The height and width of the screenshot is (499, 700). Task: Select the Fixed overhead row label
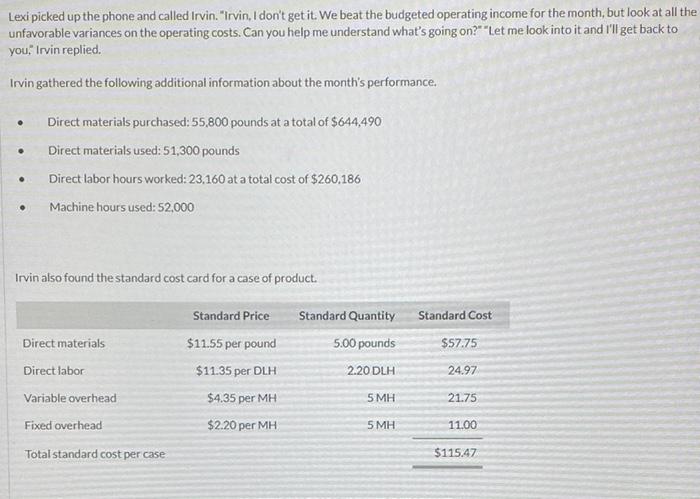63,425
